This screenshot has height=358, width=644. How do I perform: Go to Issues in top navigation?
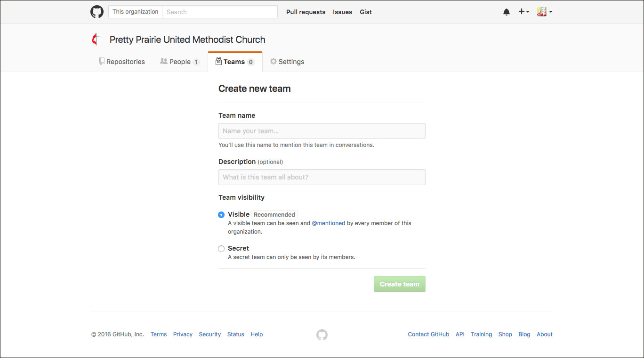(x=342, y=12)
